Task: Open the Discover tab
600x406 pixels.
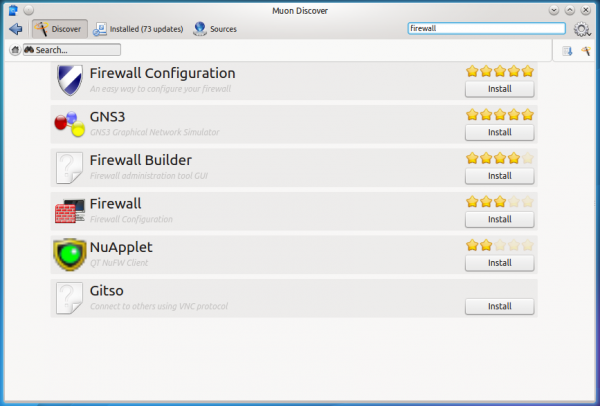Action: point(59,29)
